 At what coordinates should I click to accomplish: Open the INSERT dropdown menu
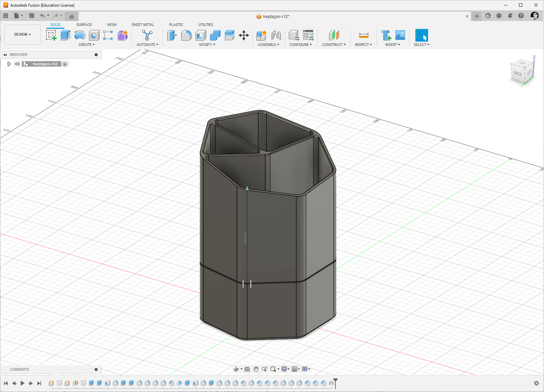coord(393,45)
